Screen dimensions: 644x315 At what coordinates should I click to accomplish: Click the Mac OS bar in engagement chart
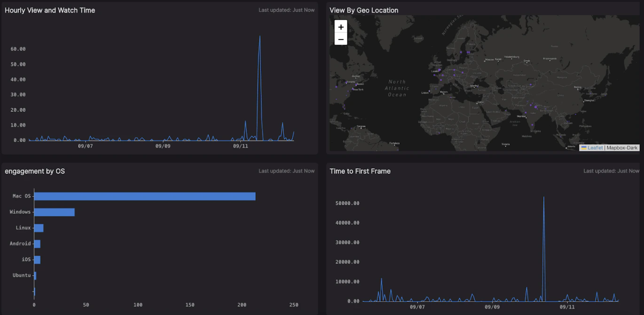(x=145, y=196)
